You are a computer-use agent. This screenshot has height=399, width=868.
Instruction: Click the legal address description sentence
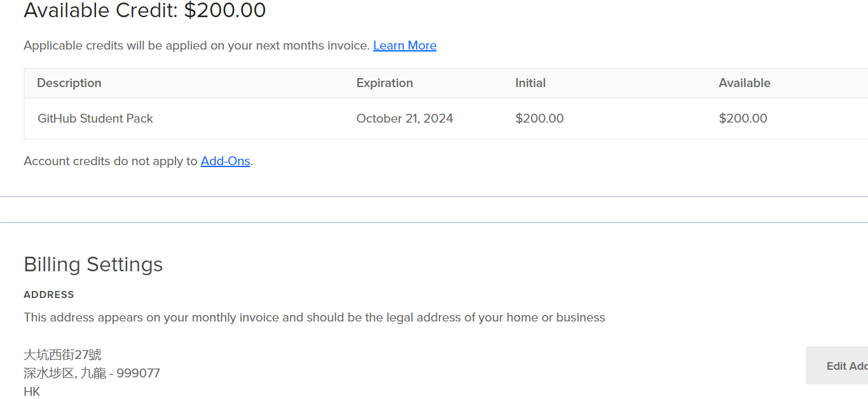coord(314,318)
